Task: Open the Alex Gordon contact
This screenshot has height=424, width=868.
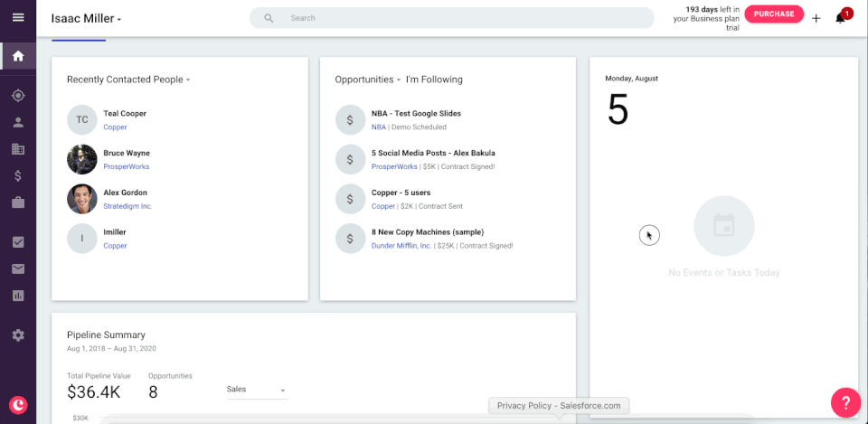Action: (125, 193)
